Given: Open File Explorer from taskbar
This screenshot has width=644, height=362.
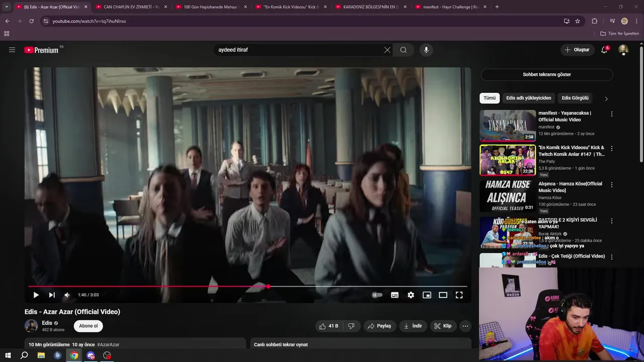Looking at the screenshot, I should tap(41, 355).
